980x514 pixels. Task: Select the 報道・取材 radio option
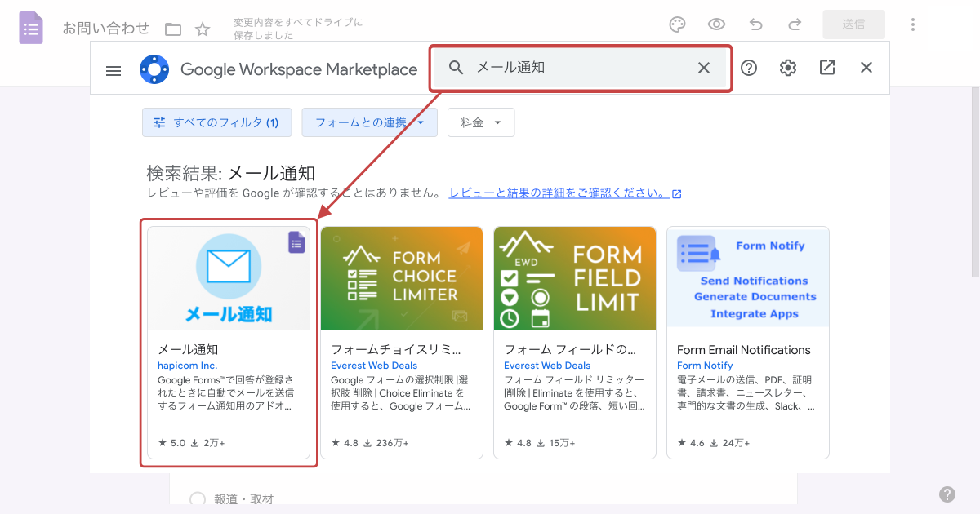pos(198,499)
